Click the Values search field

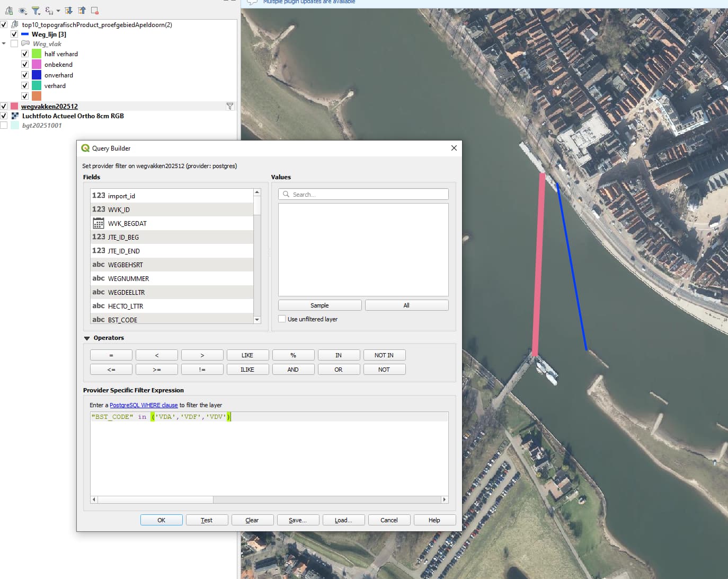click(363, 195)
